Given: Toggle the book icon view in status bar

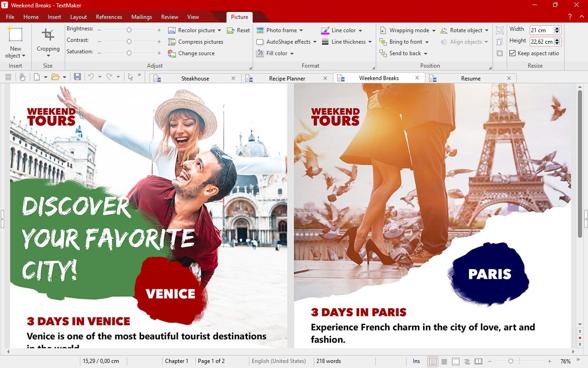Looking at the screenshot, I should coord(479,361).
